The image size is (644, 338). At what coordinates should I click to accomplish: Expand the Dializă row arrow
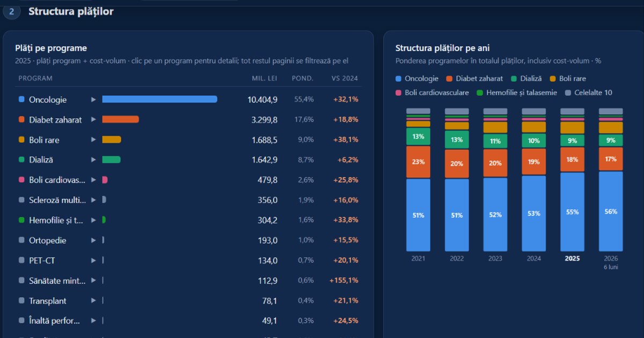tap(93, 159)
